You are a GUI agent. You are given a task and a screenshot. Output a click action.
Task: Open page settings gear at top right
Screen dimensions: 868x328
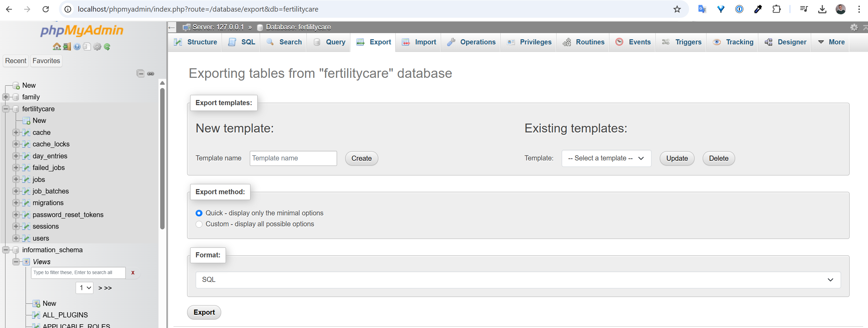[854, 27]
